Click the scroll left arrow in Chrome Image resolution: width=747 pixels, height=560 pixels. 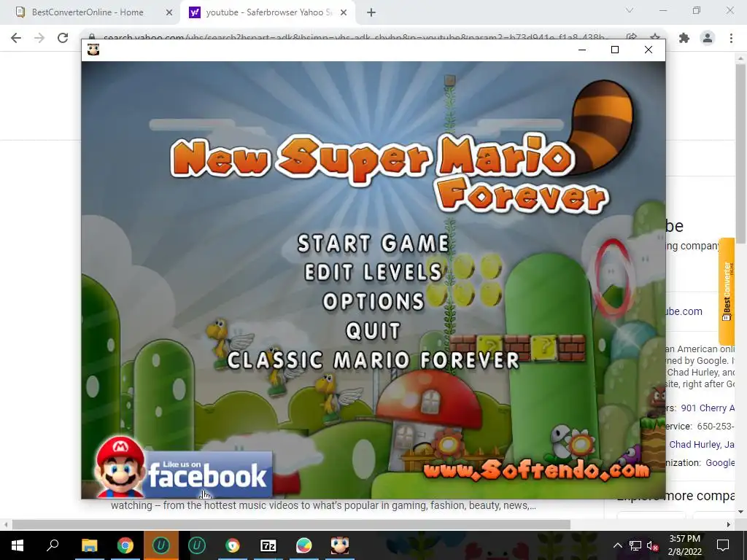(x=5, y=524)
